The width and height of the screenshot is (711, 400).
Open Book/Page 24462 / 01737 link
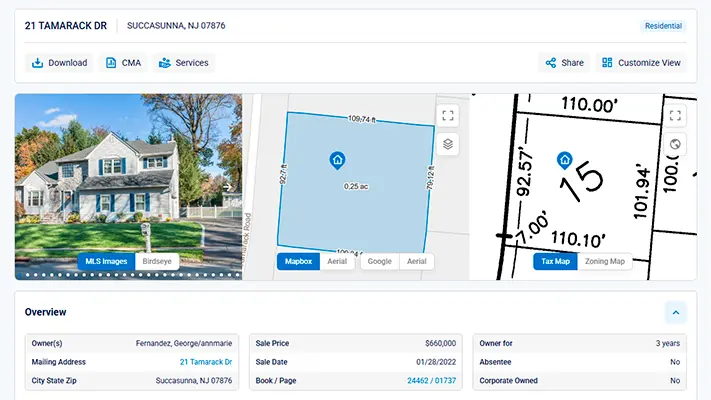point(431,381)
